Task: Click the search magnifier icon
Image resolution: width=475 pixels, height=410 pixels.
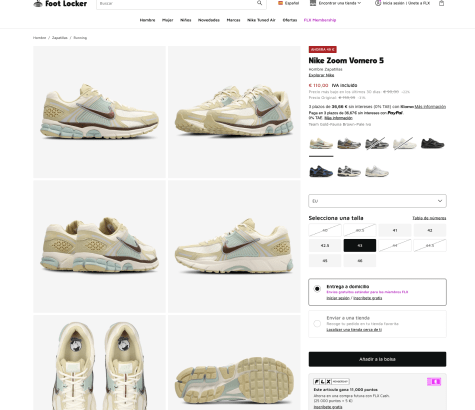Action: (259, 3)
